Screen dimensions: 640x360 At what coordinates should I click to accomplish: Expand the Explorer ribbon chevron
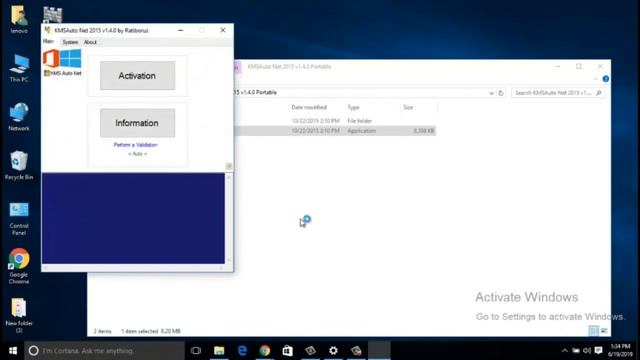tap(596, 79)
